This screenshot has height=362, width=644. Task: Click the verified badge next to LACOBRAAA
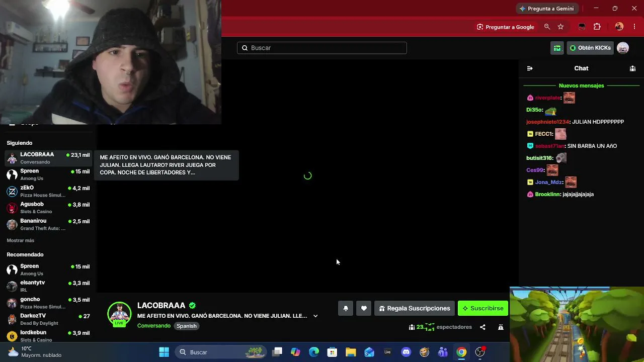[x=192, y=305]
